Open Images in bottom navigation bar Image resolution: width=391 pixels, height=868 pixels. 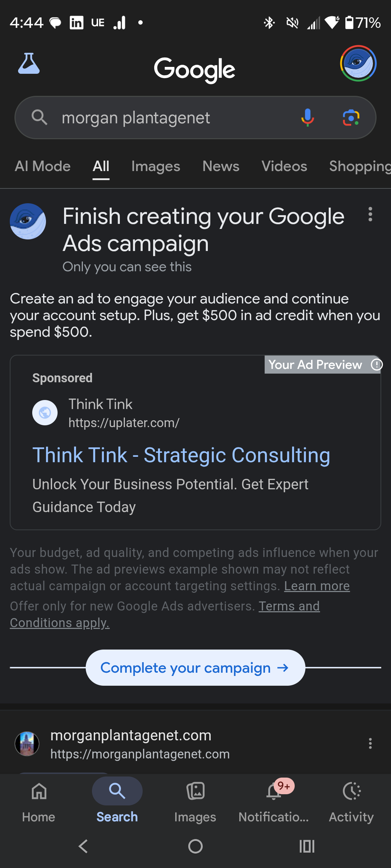tap(195, 791)
